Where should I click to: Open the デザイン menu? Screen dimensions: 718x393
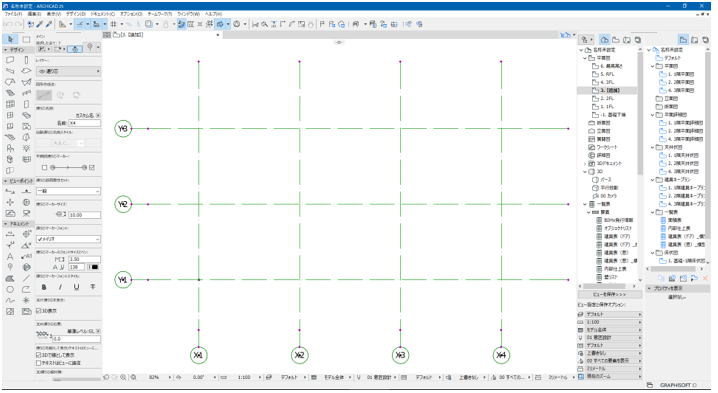coord(76,14)
